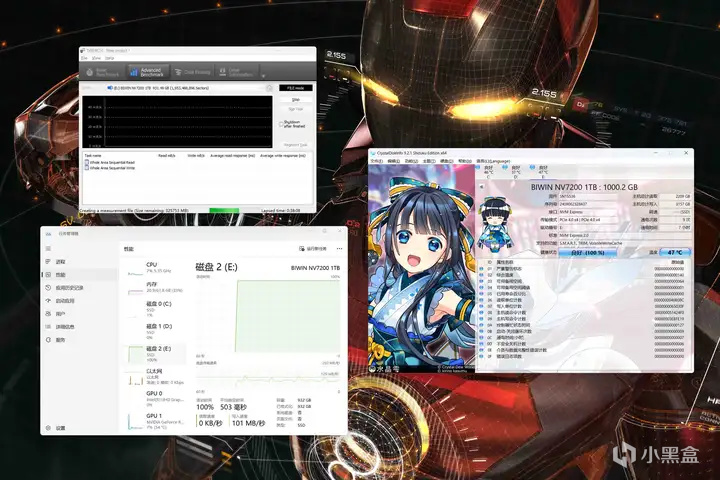This screenshot has width=720, height=480.
Task: Click refresh drive icon beside drive selector
Action: pos(270,88)
